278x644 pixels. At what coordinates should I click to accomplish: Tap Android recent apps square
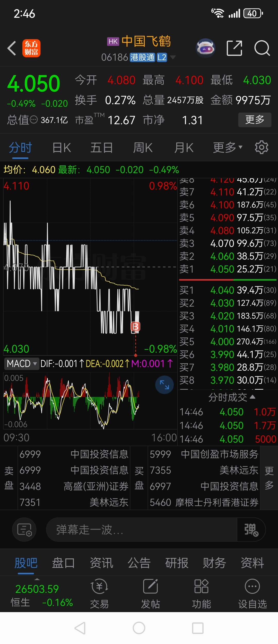click(x=198, y=628)
